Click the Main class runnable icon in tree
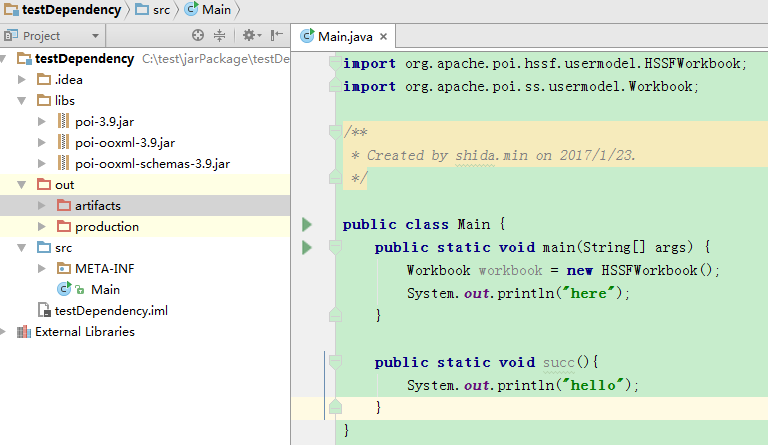The height and width of the screenshot is (445, 768). (x=64, y=289)
